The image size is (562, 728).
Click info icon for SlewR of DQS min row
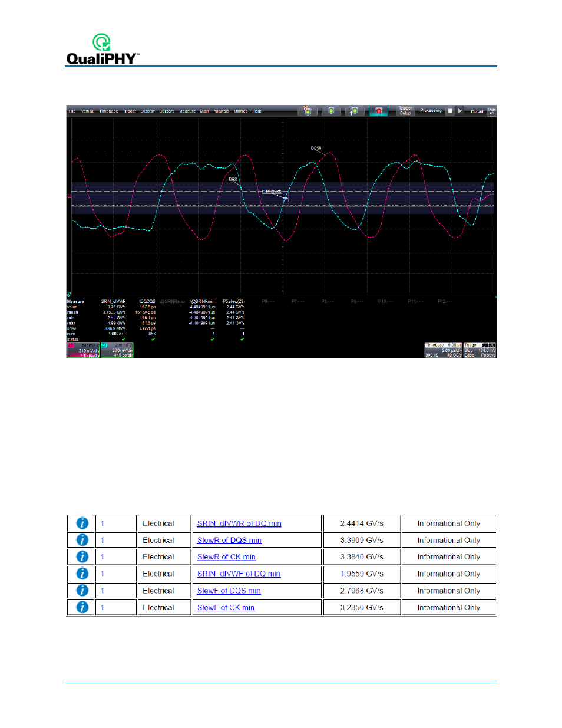coord(82,540)
